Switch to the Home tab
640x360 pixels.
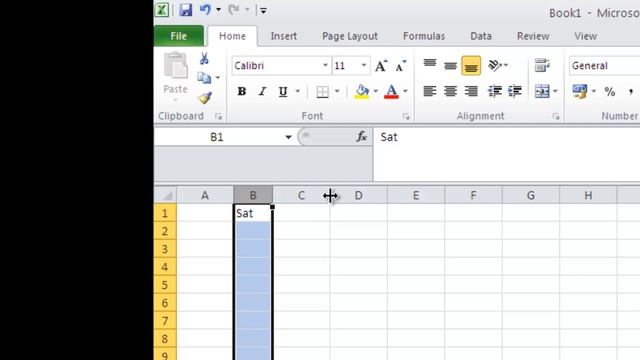tap(232, 36)
